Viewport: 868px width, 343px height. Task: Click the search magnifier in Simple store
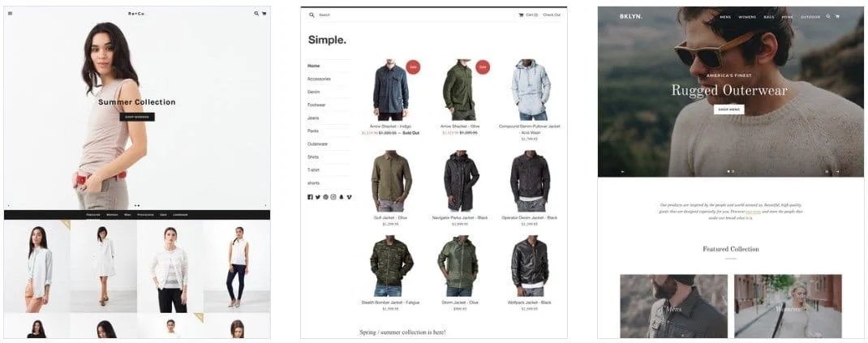pos(312,15)
